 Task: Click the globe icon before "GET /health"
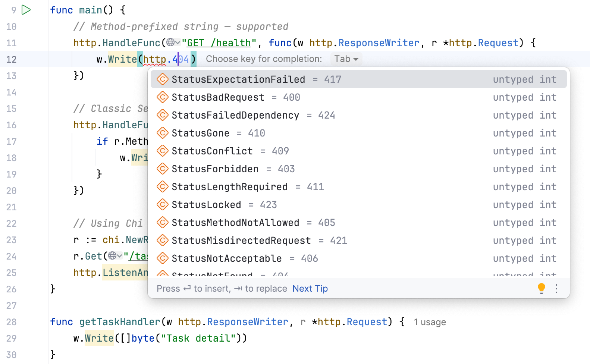pos(170,43)
